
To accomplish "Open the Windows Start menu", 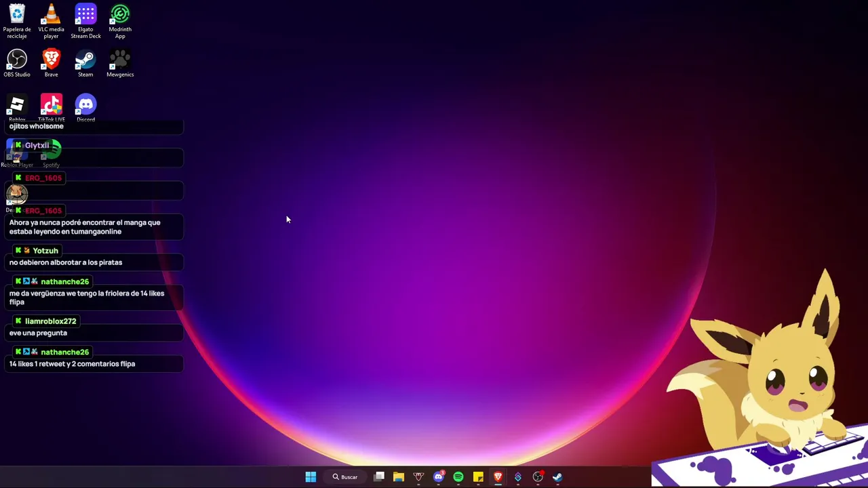I will [311, 477].
